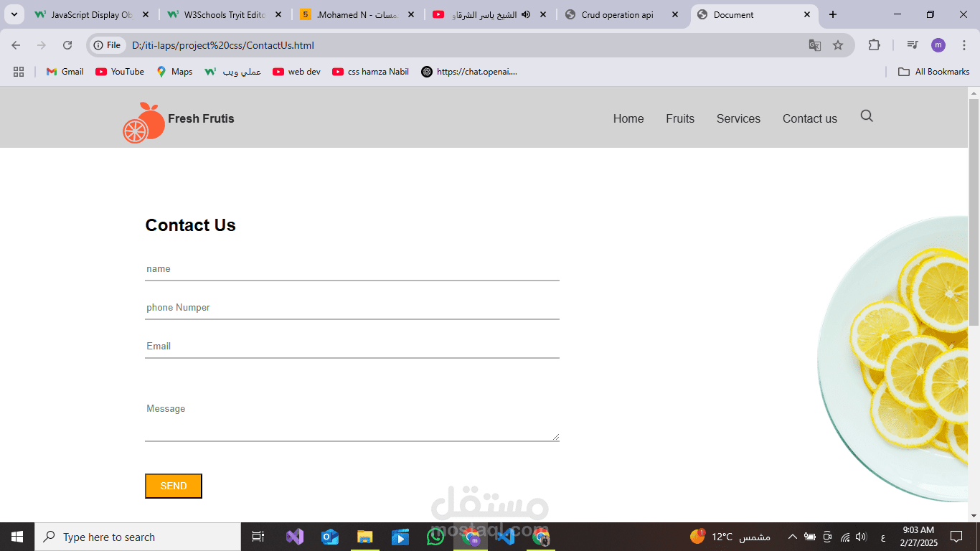
Task: Open the YouTube bookmark
Action: pos(120,72)
